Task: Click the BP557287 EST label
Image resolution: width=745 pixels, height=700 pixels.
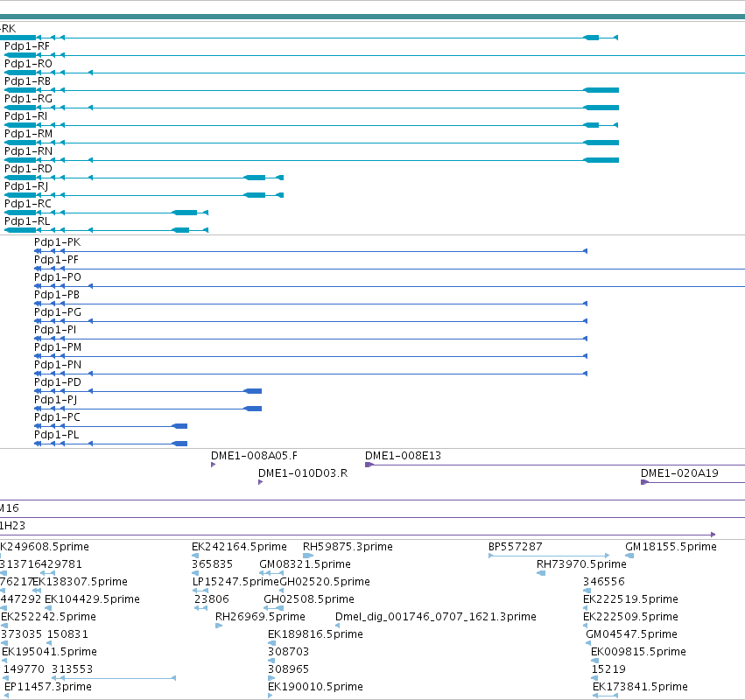Action: 515,547
